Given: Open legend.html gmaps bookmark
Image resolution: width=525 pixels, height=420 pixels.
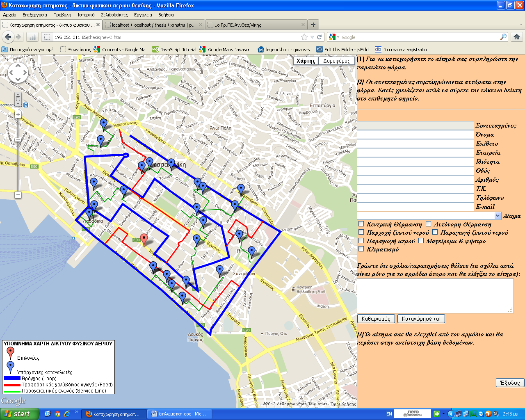Looking at the screenshot, I should (x=285, y=49).
